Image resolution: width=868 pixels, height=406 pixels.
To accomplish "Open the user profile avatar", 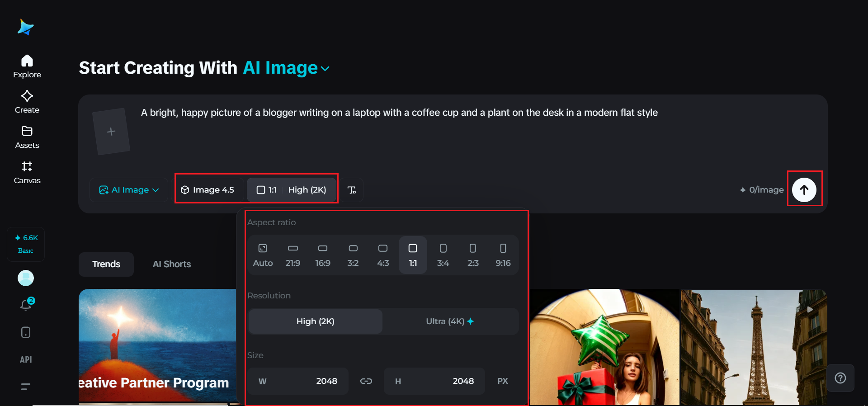I will 26,278.
